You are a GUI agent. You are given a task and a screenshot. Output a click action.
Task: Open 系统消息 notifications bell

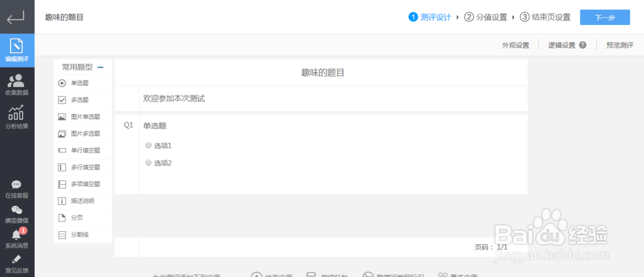[17, 235]
